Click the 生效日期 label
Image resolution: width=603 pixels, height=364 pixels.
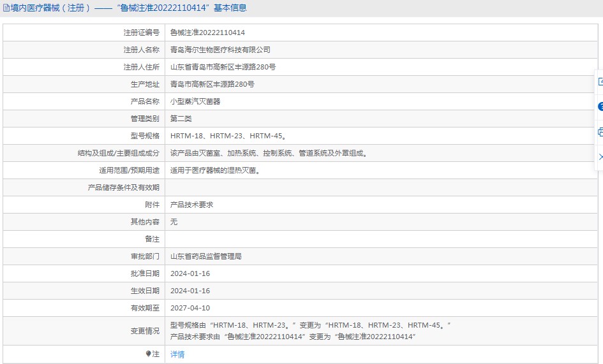click(x=145, y=291)
